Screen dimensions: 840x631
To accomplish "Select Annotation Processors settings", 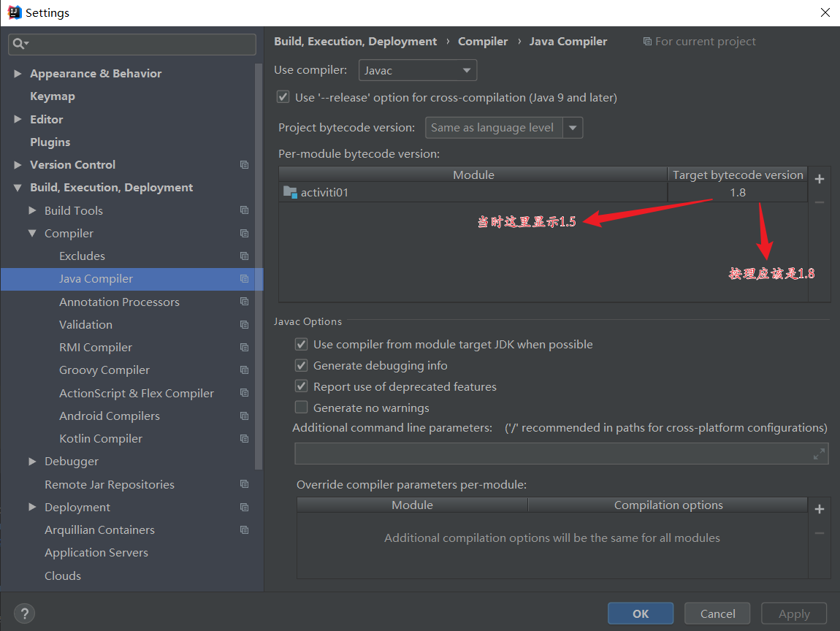I will [119, 302].
